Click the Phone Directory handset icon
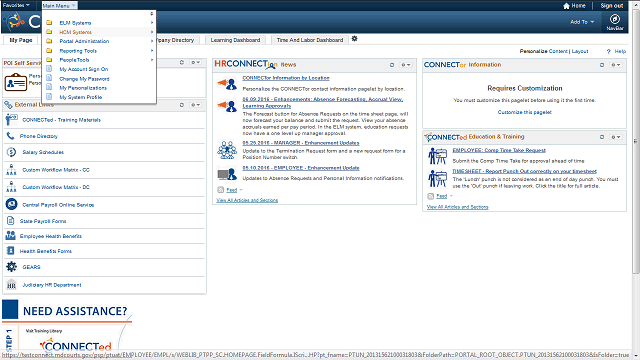640x360 pixels. pos(10,136)
